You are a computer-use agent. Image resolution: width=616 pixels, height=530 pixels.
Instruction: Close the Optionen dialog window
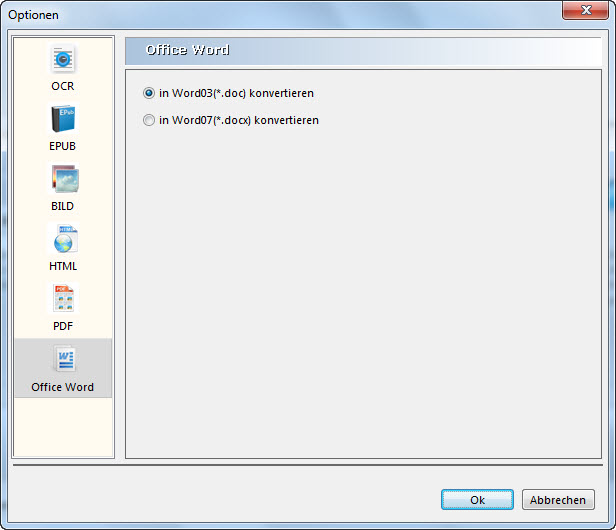point(585,10)
